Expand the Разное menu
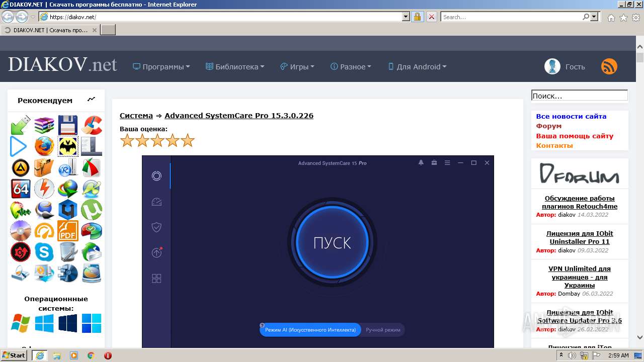 coord(351,66)
